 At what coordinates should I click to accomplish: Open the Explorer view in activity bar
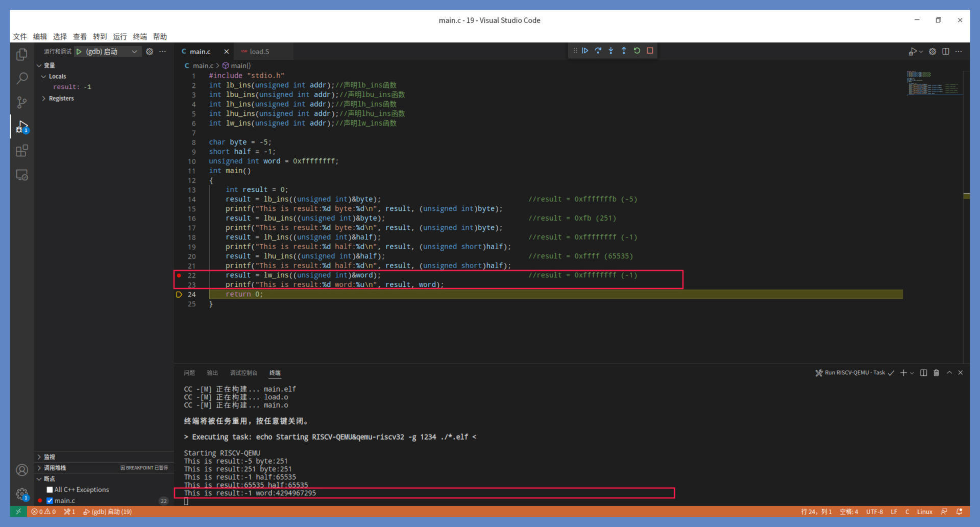(22, 54)
